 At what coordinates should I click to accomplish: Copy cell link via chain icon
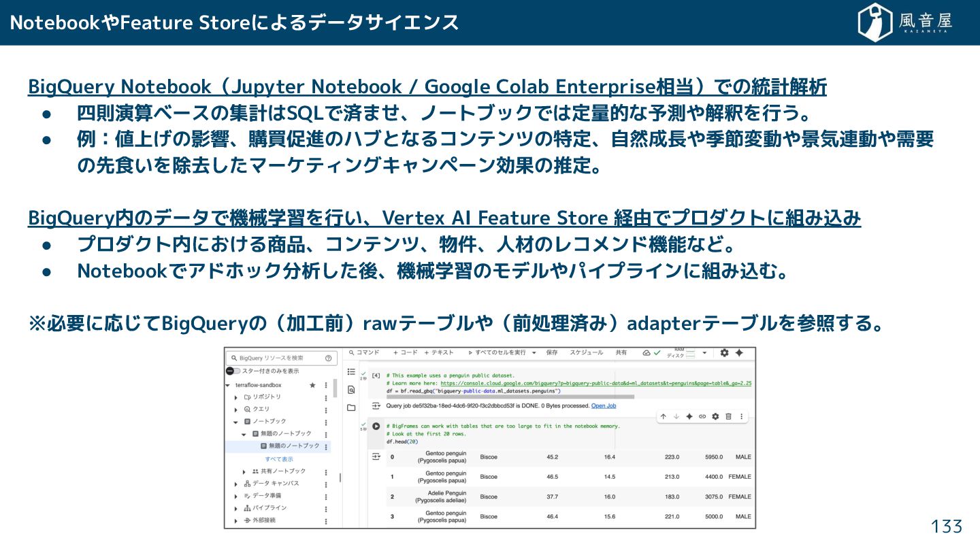(x=702, y=416)
